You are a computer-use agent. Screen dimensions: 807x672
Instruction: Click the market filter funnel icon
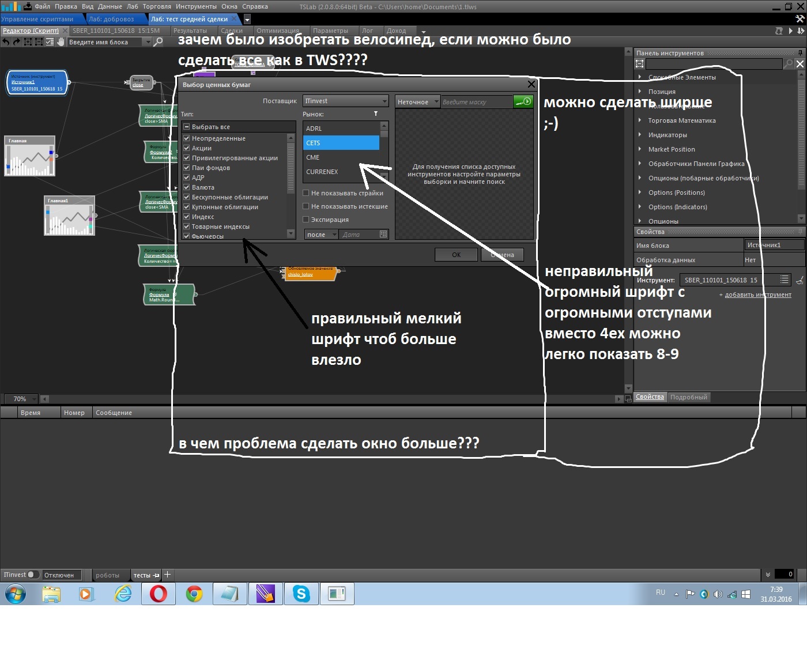(x=376, y=114)
